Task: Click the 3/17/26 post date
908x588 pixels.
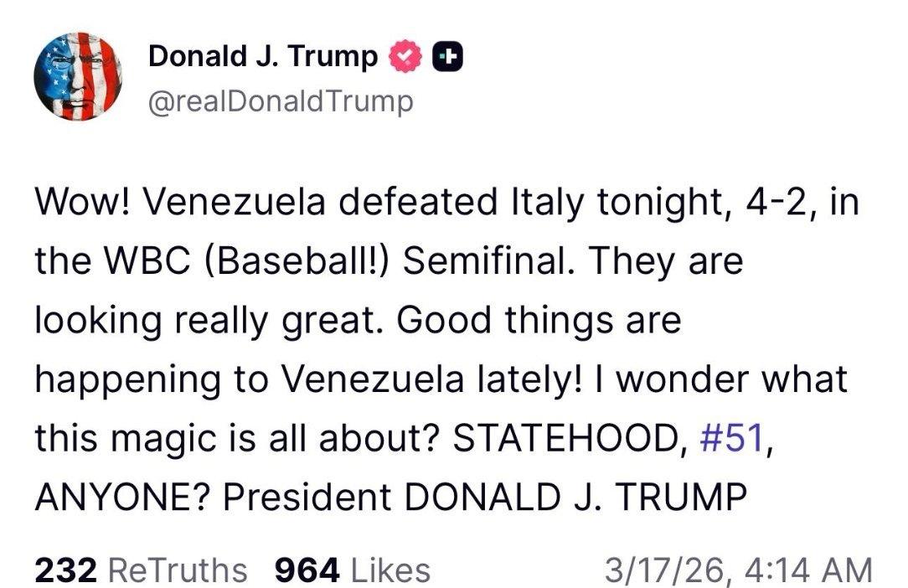Action: tap(667, 570)
